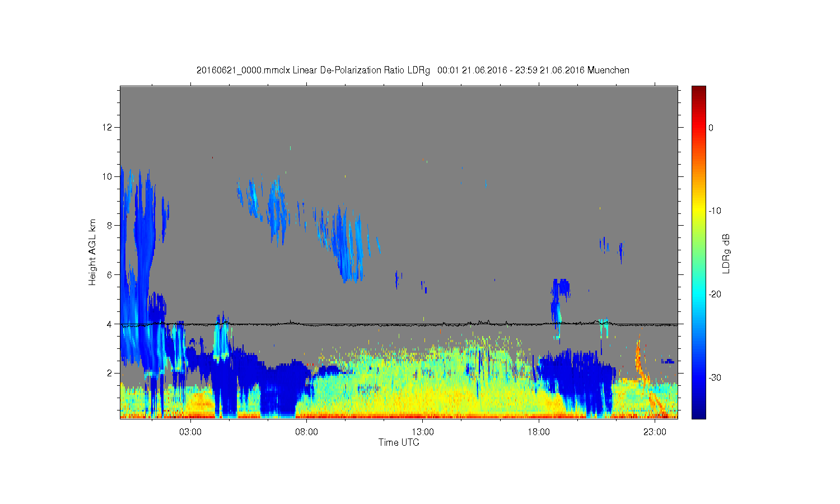Click the height tick label 4
The height and width of the screenshot is (504, 840).
click(110, 324)
